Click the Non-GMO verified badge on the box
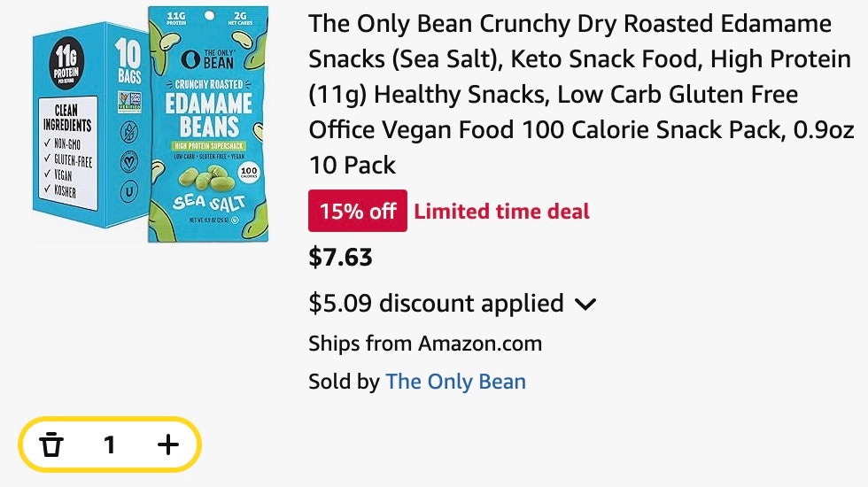The image size is (868, 487). point(129,103)
